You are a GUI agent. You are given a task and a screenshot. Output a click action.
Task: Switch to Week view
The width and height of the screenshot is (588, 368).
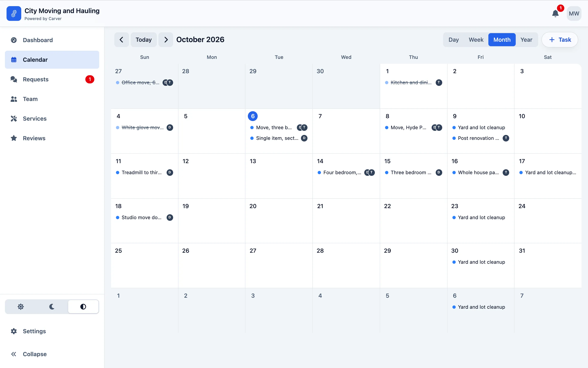[476, 40]
